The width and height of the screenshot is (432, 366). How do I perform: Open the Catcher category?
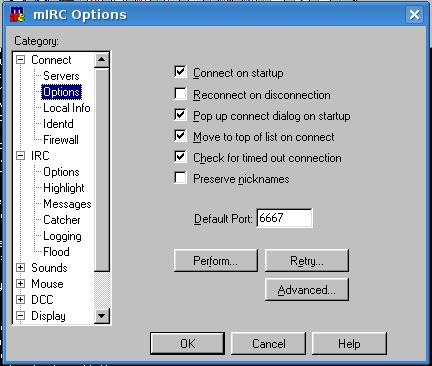(62, 220)
